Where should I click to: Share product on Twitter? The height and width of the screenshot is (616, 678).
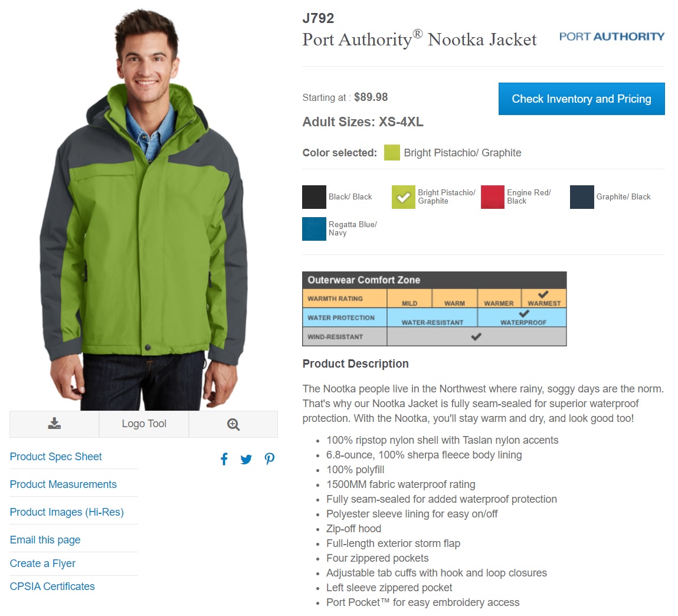246,459
